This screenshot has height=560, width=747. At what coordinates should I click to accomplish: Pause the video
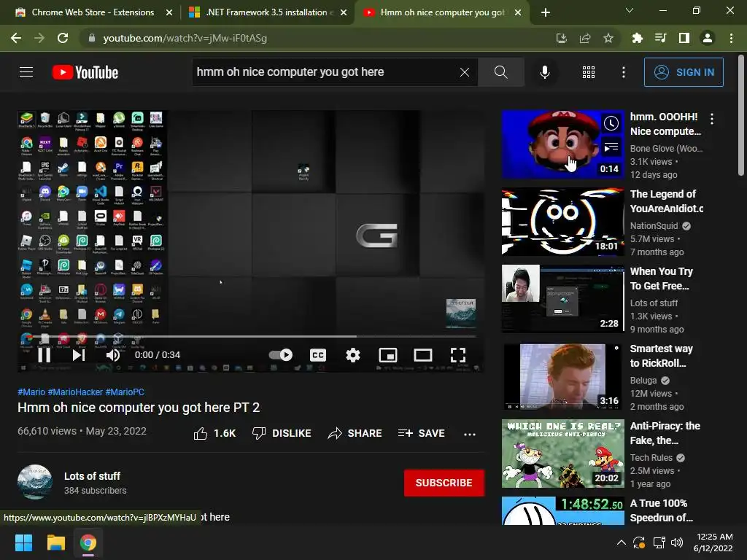pos(44,355)
